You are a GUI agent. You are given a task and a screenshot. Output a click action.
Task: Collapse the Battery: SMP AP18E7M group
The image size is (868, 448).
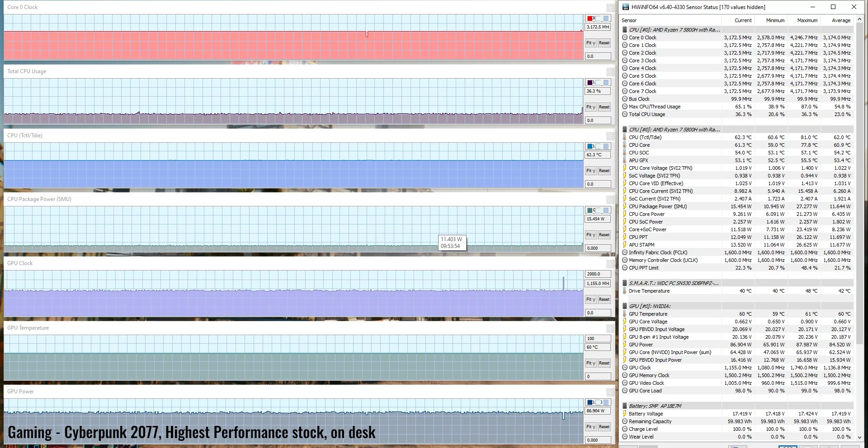point(625,406)
